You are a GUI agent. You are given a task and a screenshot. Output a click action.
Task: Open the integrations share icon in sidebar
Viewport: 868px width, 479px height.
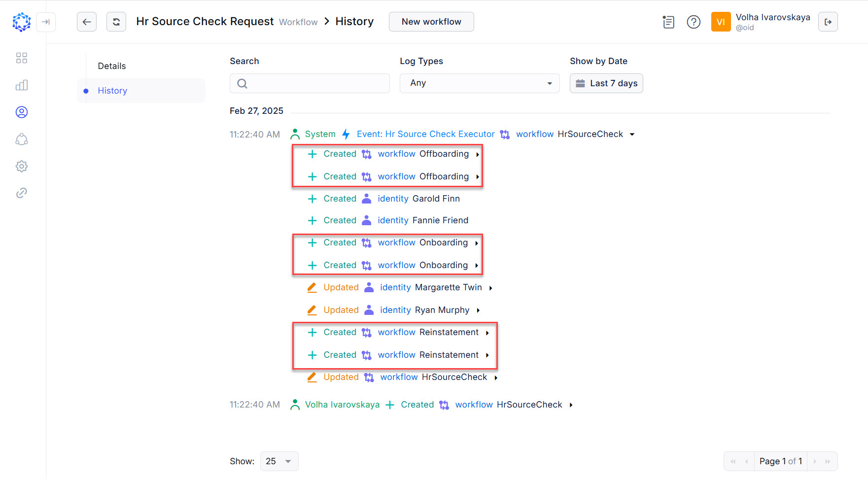(21, 139)
